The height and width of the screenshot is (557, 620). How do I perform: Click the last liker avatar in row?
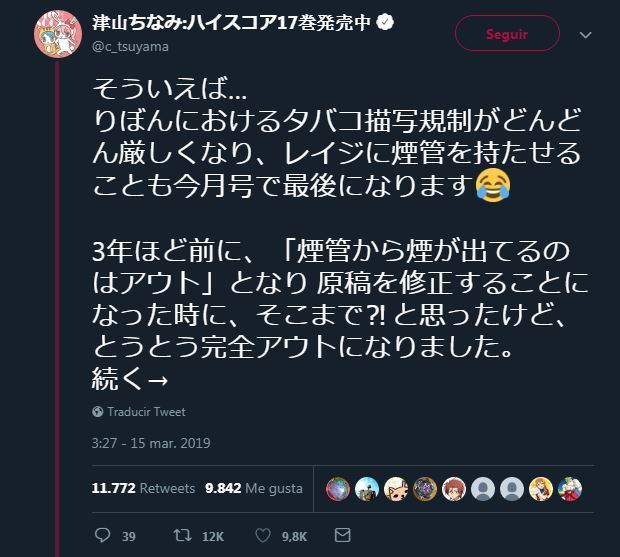[570, 489]
